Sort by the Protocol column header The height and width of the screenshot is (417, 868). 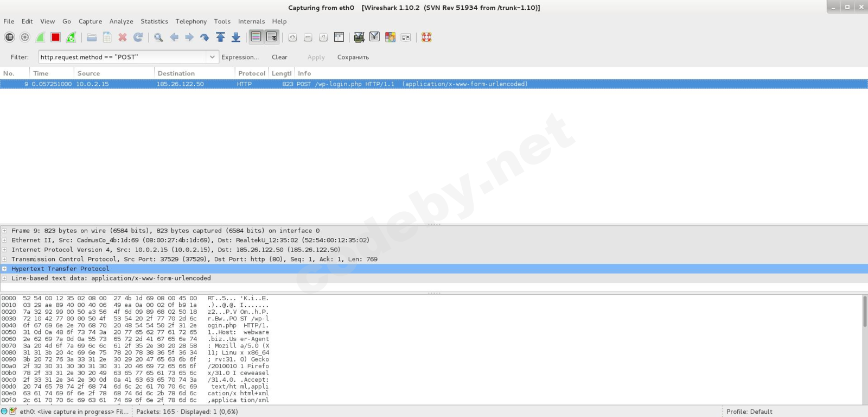pyautogui.click(x=252, y=73)
